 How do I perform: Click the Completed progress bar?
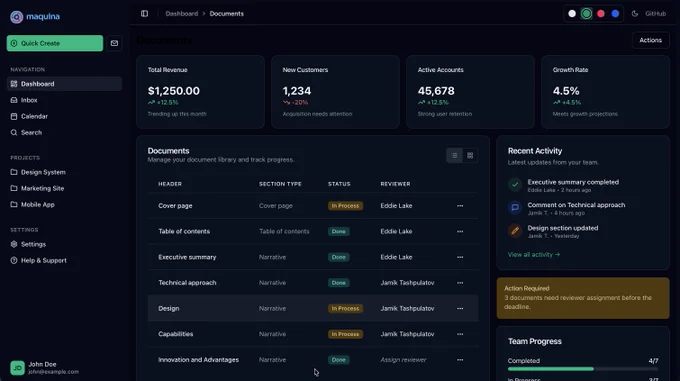(x=583, y=369)
